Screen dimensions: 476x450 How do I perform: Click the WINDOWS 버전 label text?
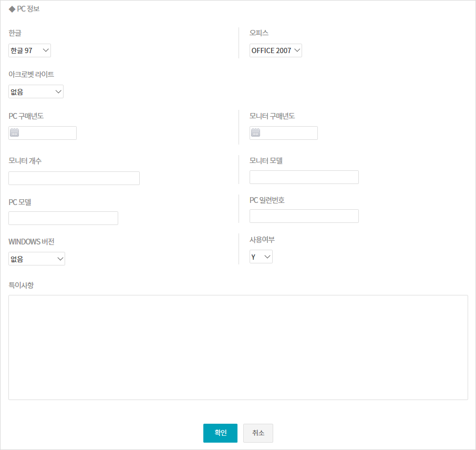(x=32, y=242)
